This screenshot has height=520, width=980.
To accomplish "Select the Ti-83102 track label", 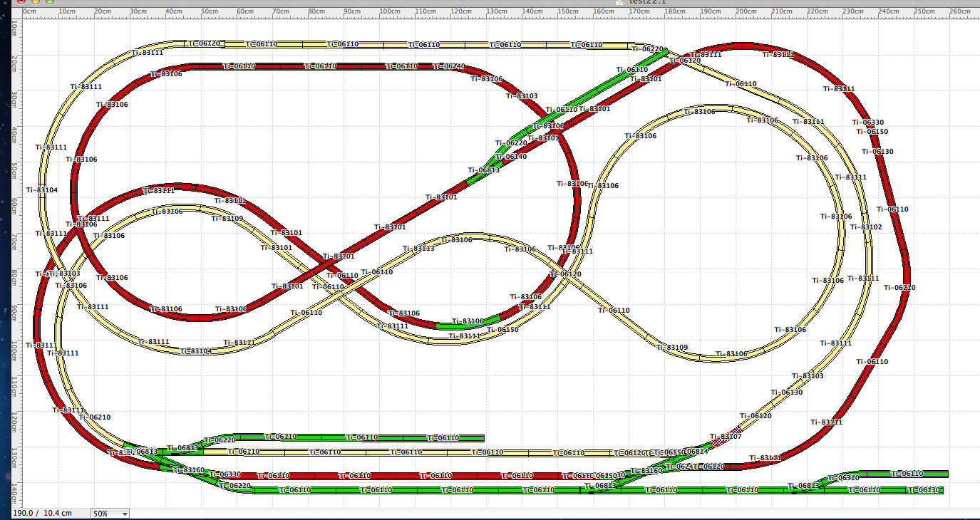I will point(866,227).
